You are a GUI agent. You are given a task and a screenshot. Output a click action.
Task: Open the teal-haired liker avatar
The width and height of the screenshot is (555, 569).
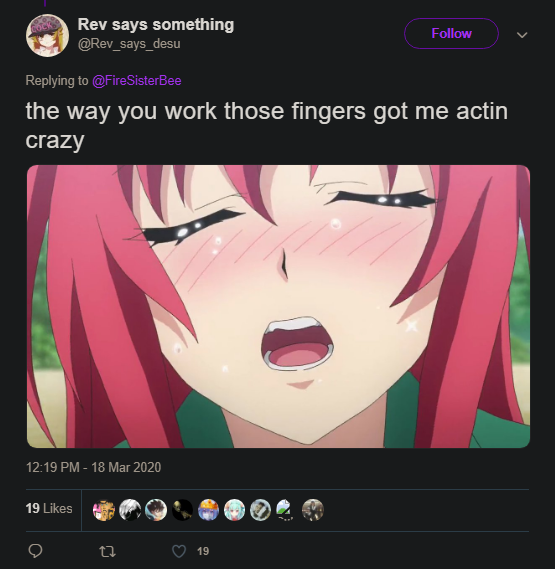click(234, 510)
